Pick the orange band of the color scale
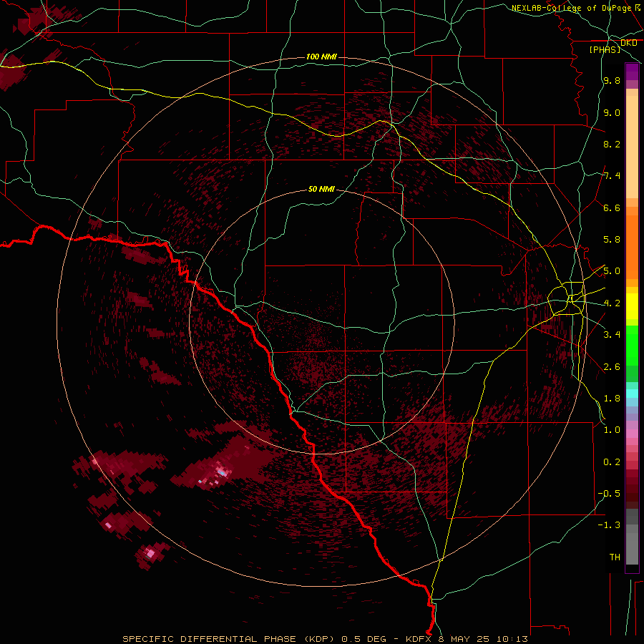This screenshot has width=644, height=644. tap(632, 247)
